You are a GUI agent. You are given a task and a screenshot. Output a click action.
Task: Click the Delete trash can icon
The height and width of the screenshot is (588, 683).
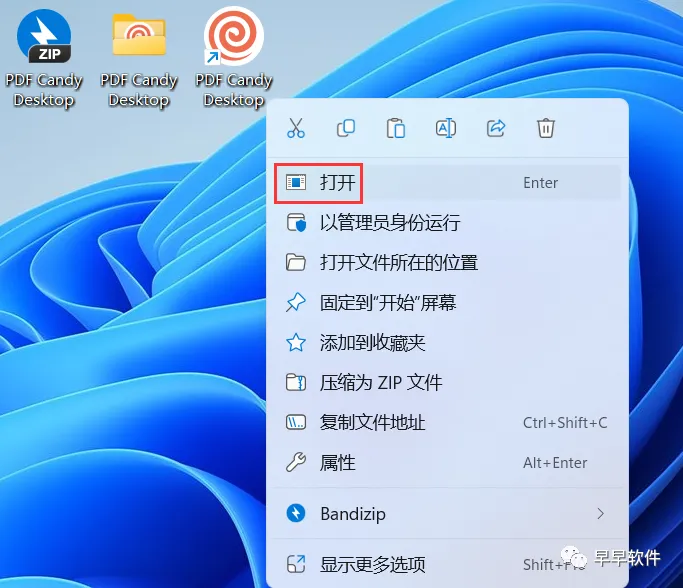point(545,128)
